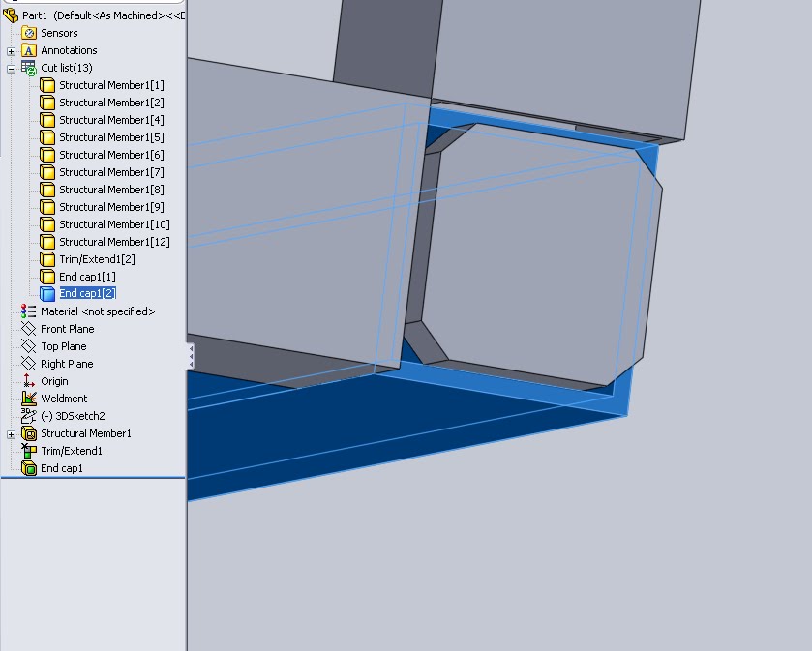812x651 pixels.
Task: Select the highlighted End cap1[2] text
Action: pos(87,293)
